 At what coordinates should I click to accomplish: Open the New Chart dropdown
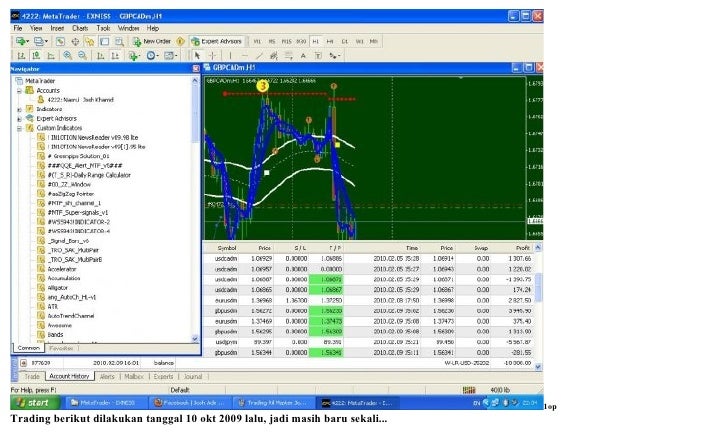(x=22, y=42)
